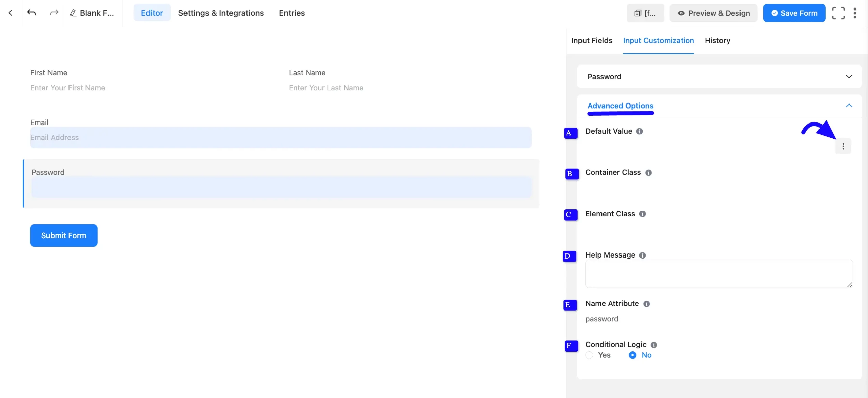Click the Preview & Design button
Viewport: 868px width, 398px height.
click(713, 13)
